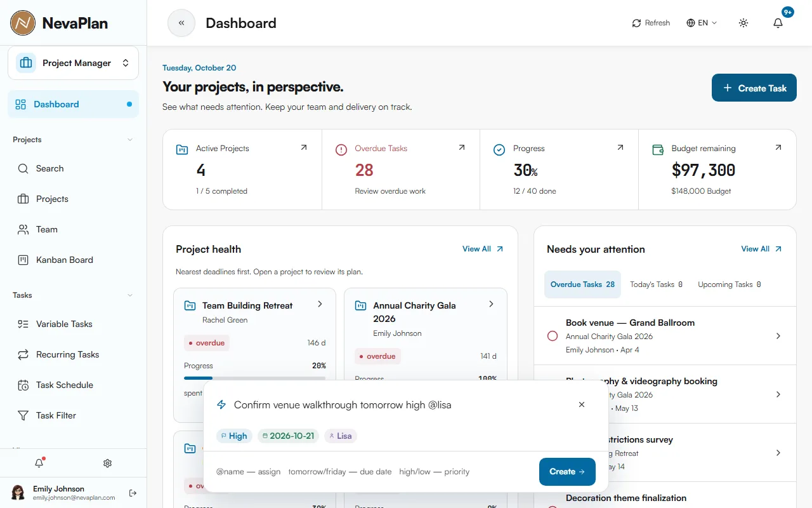This screenshot has height=508, width=812.
Task: Open Kanban Board from sidebar
Action: click(x=73, y=260)
